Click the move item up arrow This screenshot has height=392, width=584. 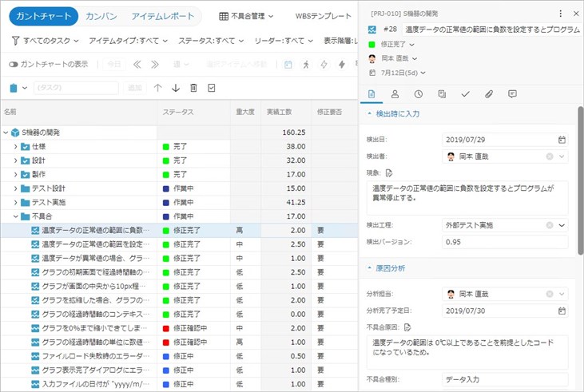(157, 88)
